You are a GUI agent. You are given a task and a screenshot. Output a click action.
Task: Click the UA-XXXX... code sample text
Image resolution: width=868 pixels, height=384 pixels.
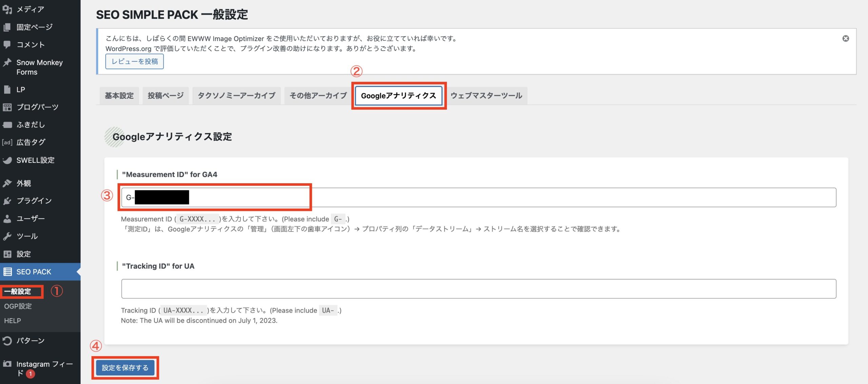[x=183, y=311]
